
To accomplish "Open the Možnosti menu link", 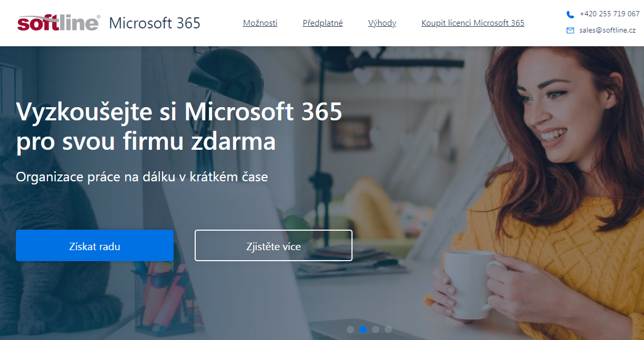I will click(x=260, y=23).
